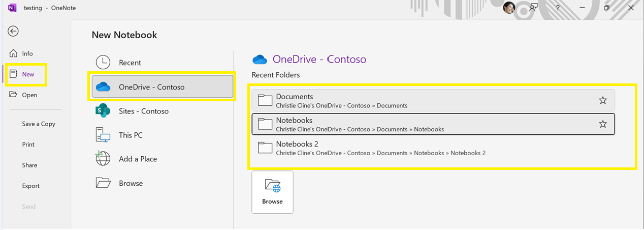Go back using the circled arrow
Viewport: 644px width, 230px height.
coord(13,31)
